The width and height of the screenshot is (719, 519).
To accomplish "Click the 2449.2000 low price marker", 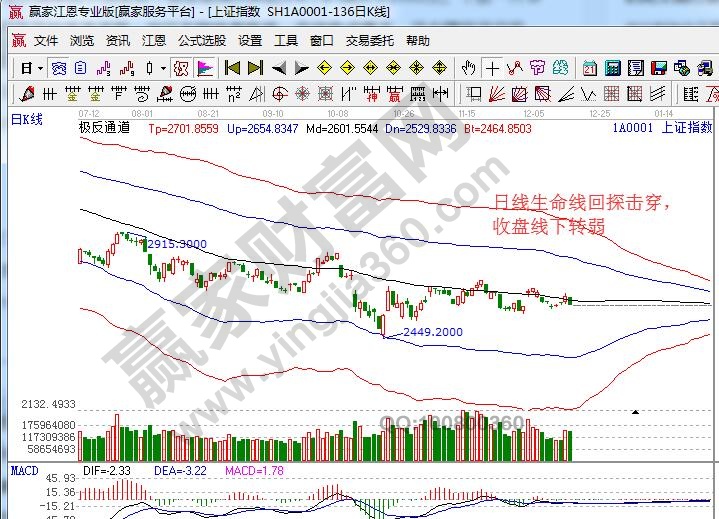I will coord(432,331).
